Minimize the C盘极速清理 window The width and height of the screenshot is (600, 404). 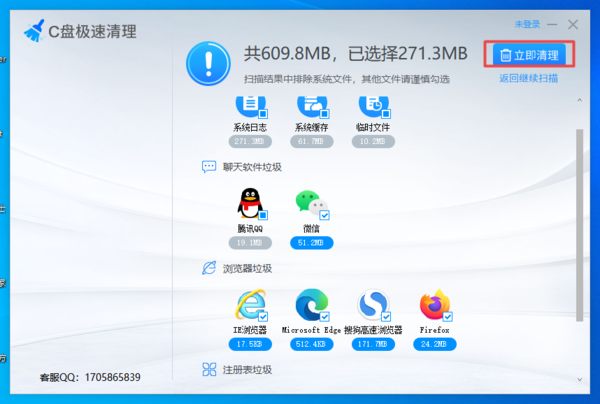tap(552, 24)
